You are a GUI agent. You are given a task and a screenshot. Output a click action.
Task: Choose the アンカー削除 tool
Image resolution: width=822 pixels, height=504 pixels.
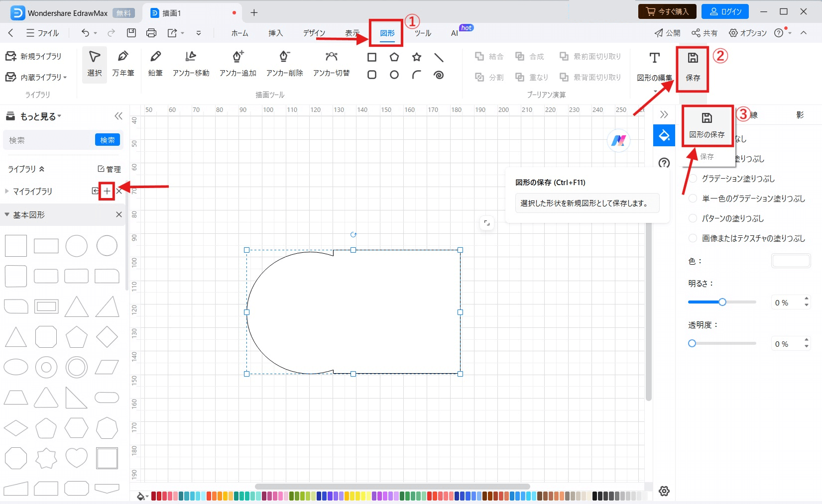click(x=284, y=64)
